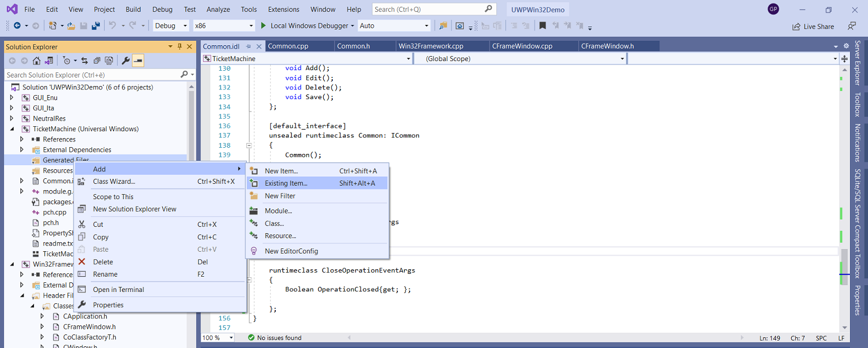
Task: Click Class Wizard... in the context menu
Action: pyautogui.click(x=160, y=182)
